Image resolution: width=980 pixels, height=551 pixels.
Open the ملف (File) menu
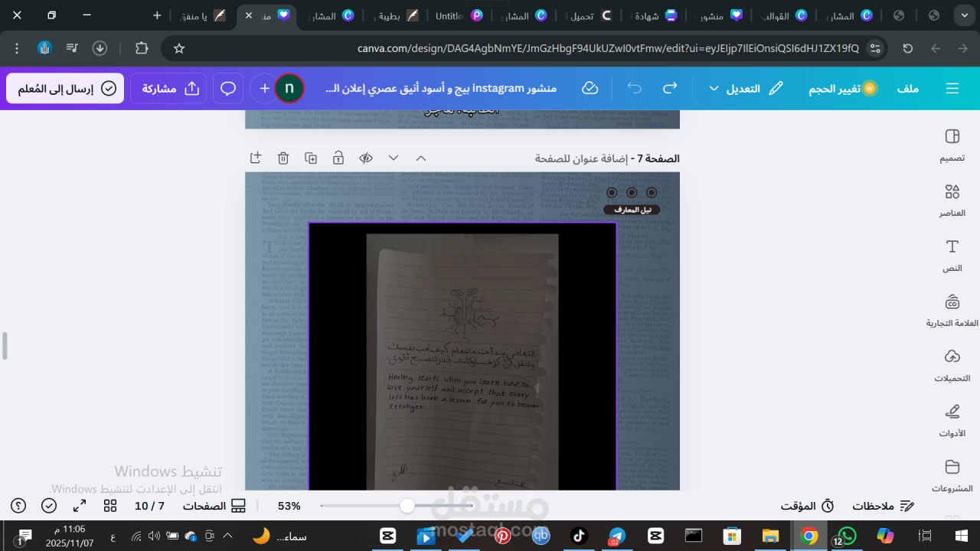[x=908, y=88]
